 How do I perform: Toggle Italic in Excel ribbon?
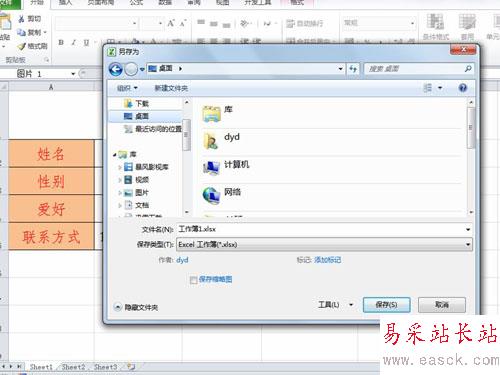pos(74,42)
